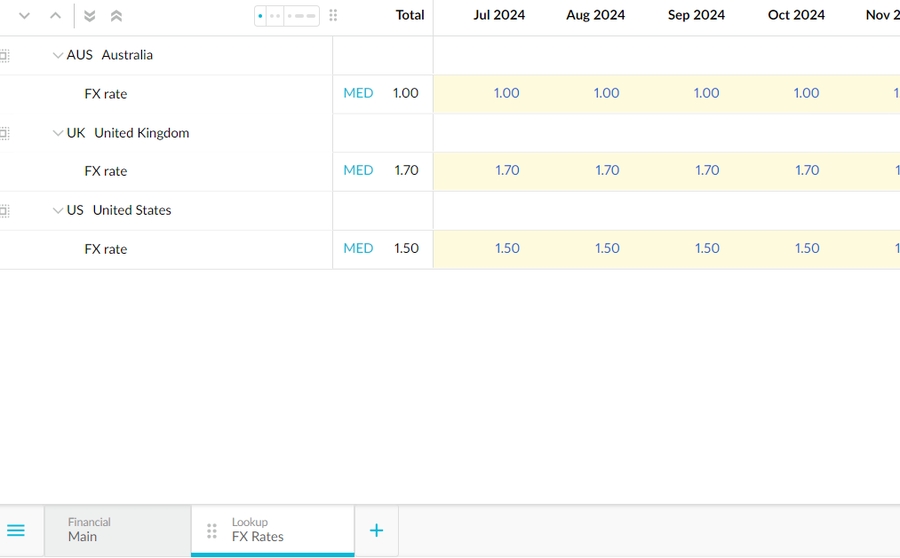Select the US FX rate cell for Sep 2024

coord(706,248)
